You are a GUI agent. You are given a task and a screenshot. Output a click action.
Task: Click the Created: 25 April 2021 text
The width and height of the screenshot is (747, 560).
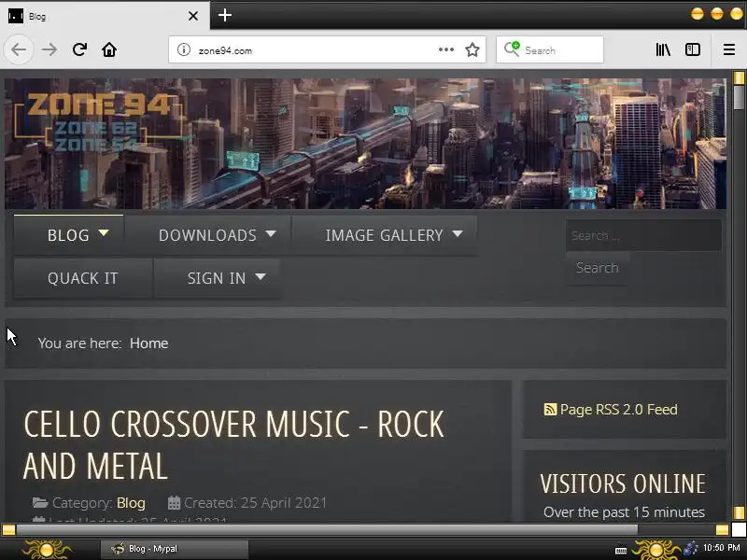(x=255, y=503)
